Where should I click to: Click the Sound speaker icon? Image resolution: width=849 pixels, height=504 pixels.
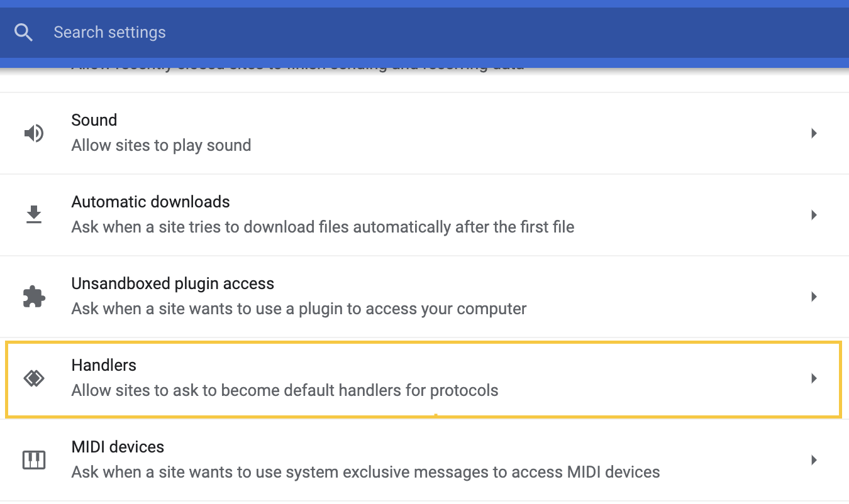click(x=34, y=133)
